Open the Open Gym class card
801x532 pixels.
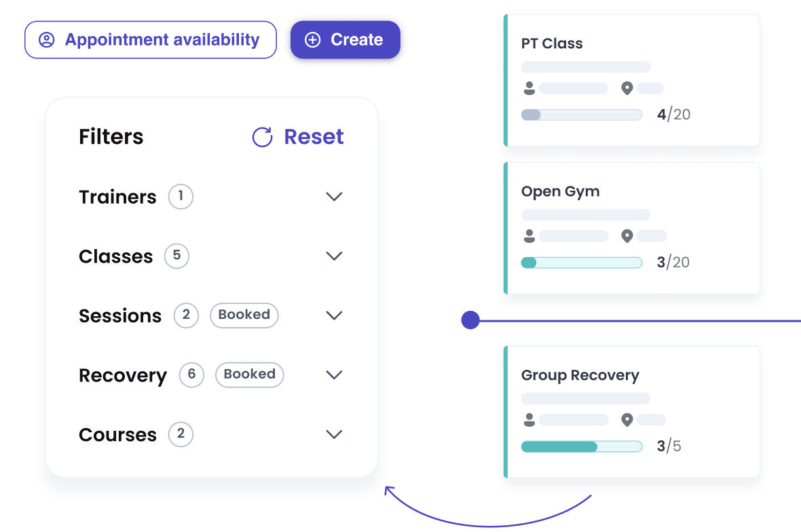(631, 204)
